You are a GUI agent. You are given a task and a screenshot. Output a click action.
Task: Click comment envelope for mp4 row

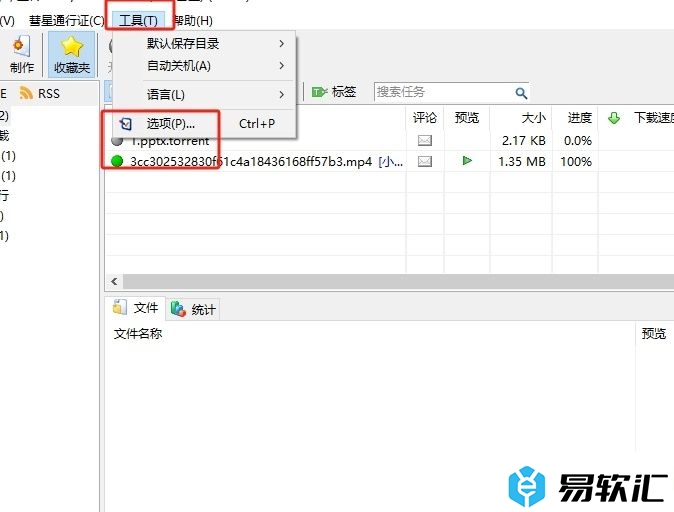(x=425, y=161)
